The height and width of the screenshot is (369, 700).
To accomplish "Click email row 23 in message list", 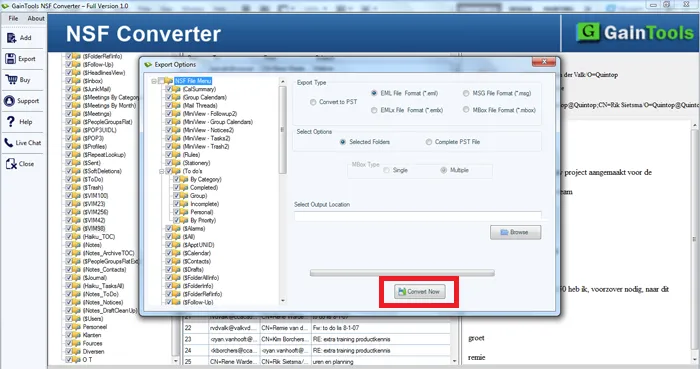I will point(317,339).
